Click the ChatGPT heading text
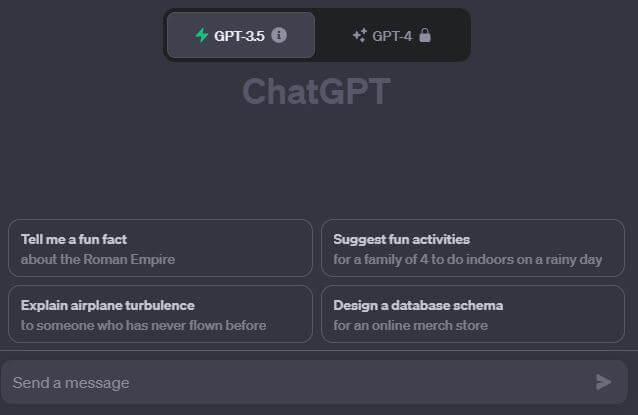Screen dimensions: 638x415 (317, 92)
